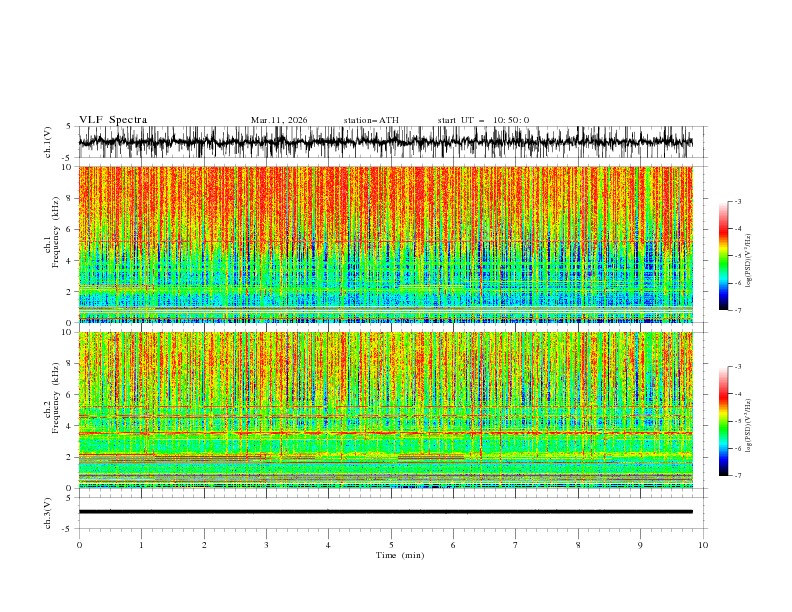This screenshot has width=792, height=612.
Task: Click the 'ch.3(V)' axis label
Action: 48,513
